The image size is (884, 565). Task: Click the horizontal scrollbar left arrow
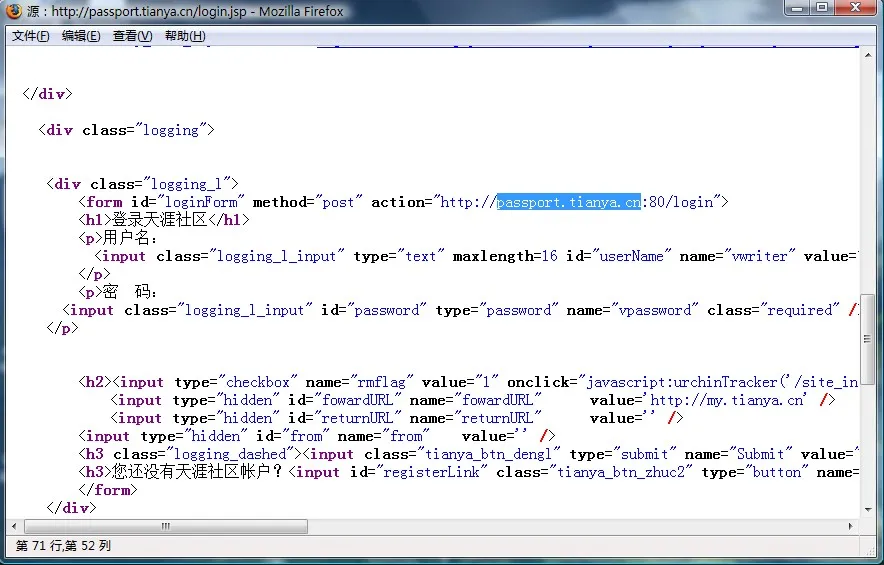(x=15, y=526)
